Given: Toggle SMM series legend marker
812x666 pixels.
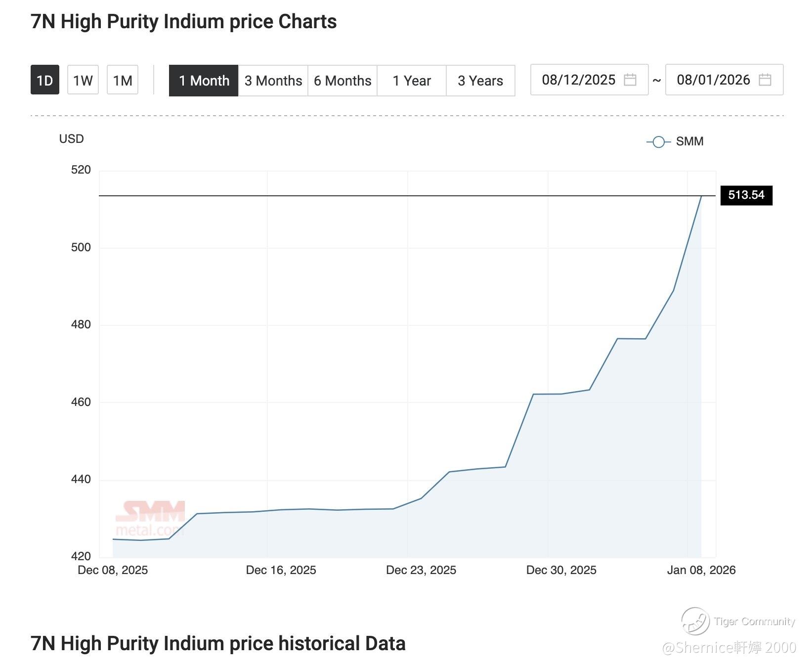Looking at the screenshot, I should click(x=658, y=142).
